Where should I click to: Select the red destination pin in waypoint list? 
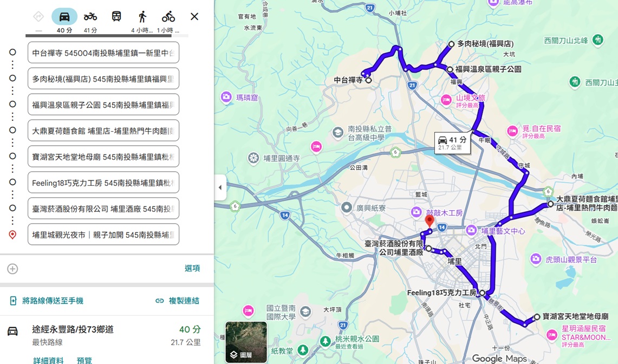(12, 235)
